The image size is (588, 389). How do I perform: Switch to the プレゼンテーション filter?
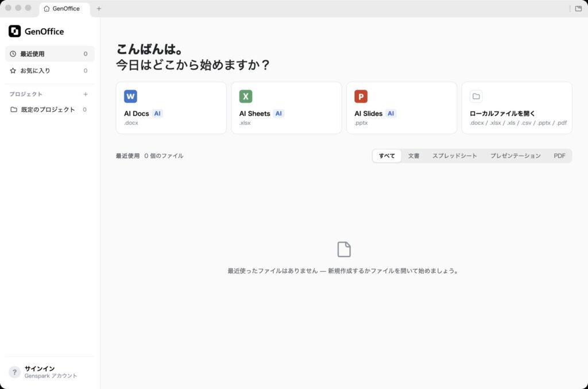pos(516,156)
